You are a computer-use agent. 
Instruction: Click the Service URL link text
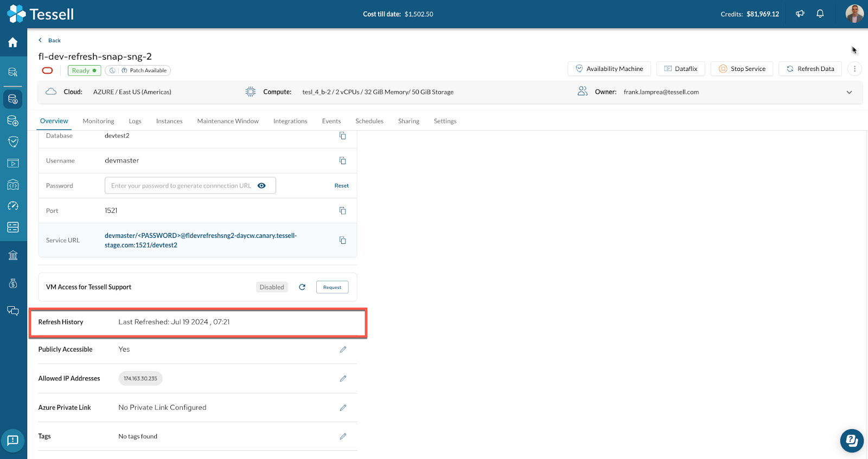pos(201,240)
